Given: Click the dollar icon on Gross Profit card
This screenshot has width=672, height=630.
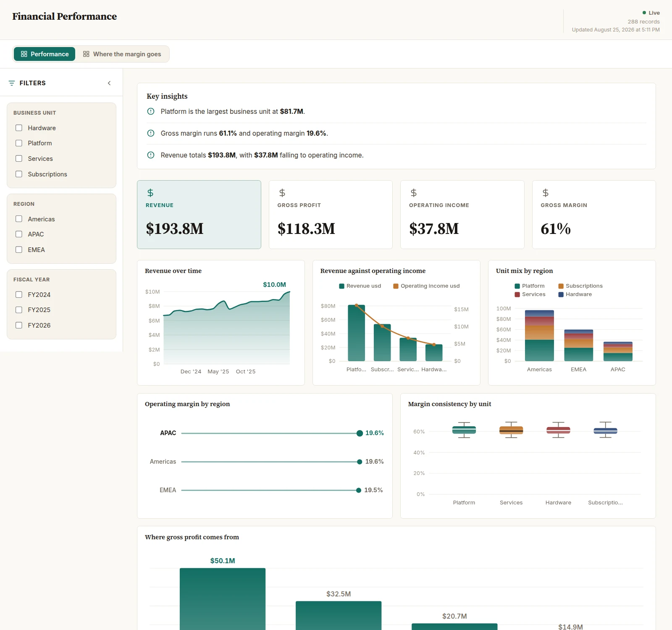Looking at the screenshot, I should (x=282, y=193).
